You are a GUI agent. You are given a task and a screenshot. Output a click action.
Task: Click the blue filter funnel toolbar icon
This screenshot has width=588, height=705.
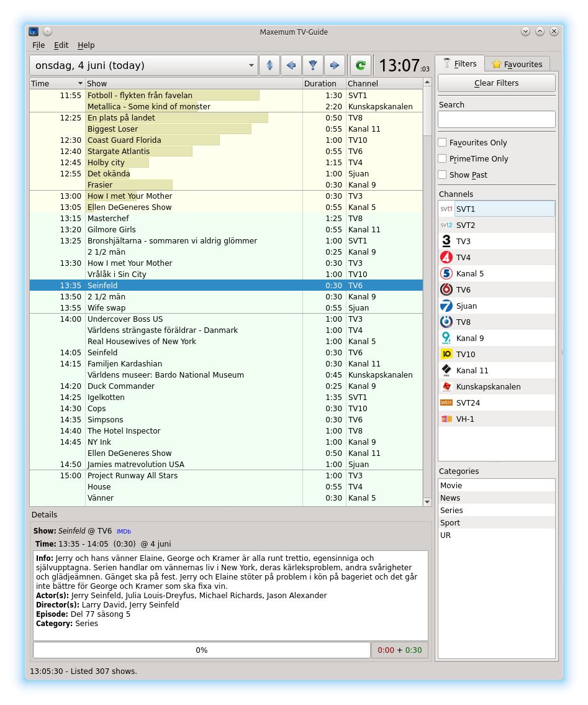312,65
